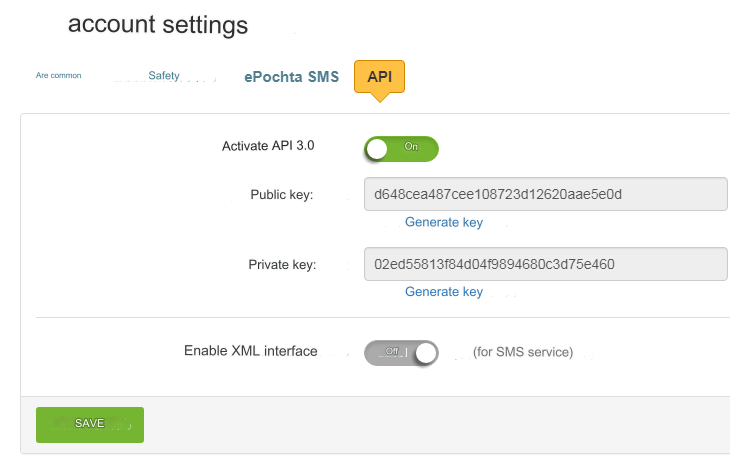The width and height of the screenshot is (730, 462).
Task: Click inside the Public key field
Action: (544, 194)
